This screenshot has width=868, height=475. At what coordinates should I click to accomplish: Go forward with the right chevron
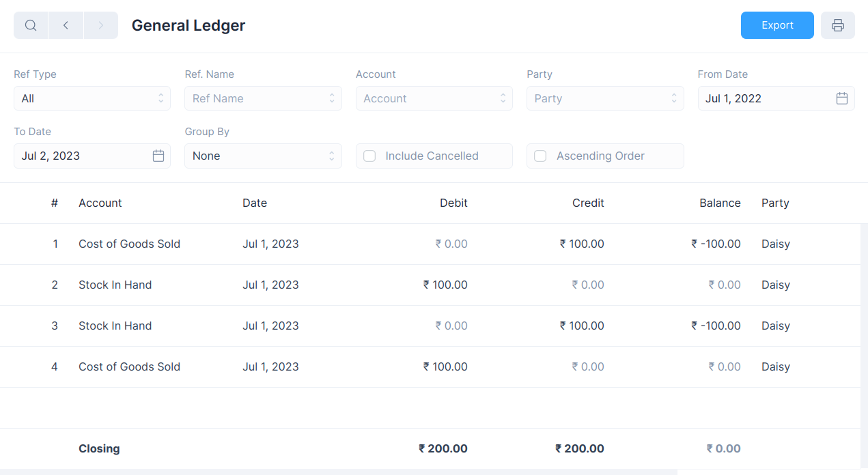(x=101, y=25)
